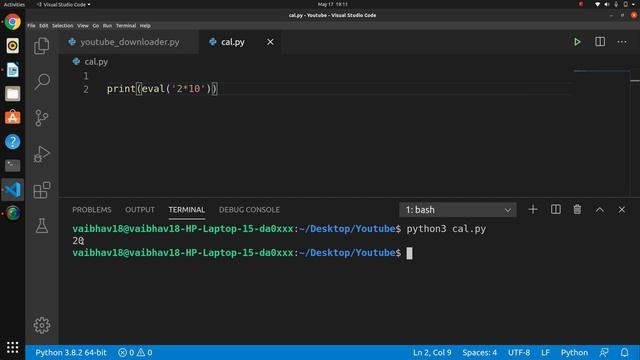Launch Google Chrome from dock

click(13, 22)
